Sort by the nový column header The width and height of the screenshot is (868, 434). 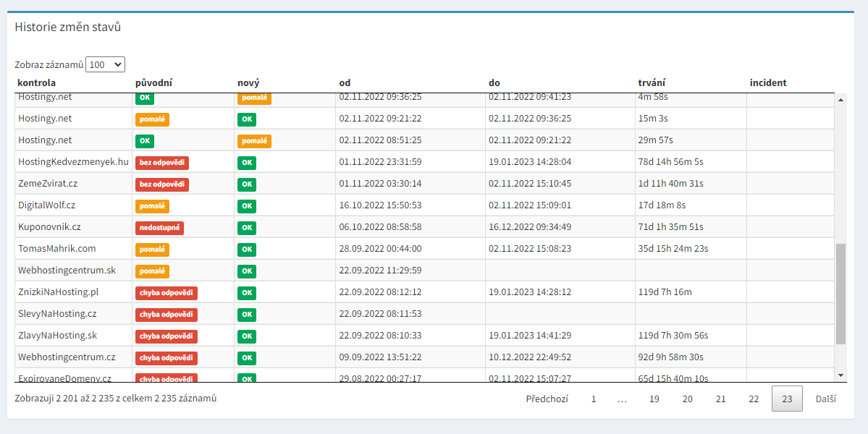pos(248,83)
